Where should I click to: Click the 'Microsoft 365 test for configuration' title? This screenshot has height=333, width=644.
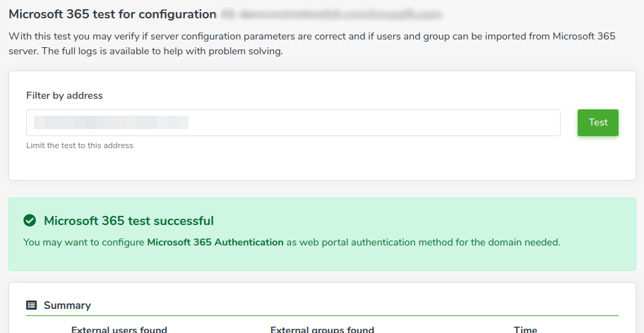point(112,14)
